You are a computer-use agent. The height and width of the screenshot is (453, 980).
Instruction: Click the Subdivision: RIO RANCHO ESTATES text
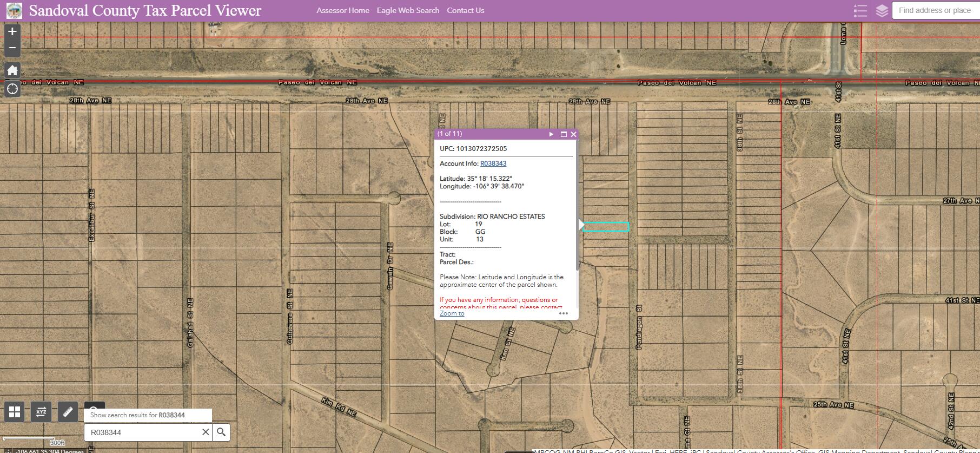492,216
